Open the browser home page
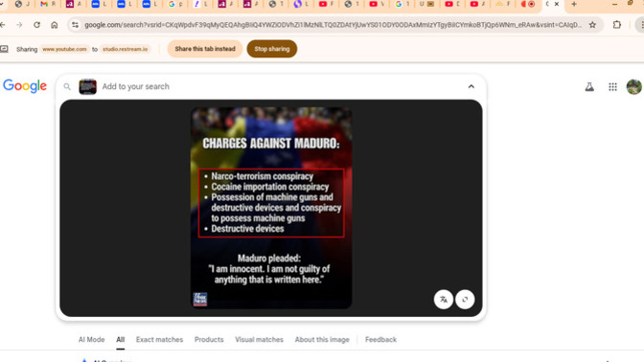This screenshot has height=362, width=644. click(x=55, y=25)
